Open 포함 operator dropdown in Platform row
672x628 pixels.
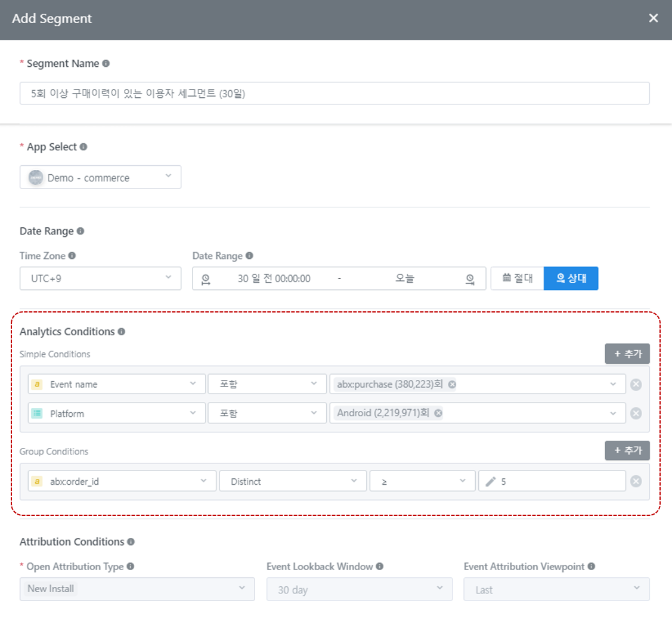click(x=267, y=413)
